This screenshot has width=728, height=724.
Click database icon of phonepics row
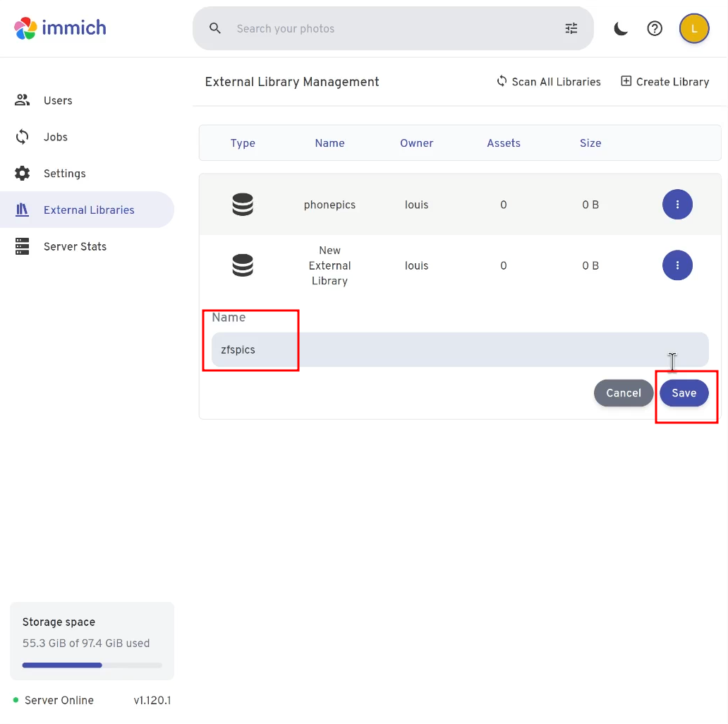[243, 205]
